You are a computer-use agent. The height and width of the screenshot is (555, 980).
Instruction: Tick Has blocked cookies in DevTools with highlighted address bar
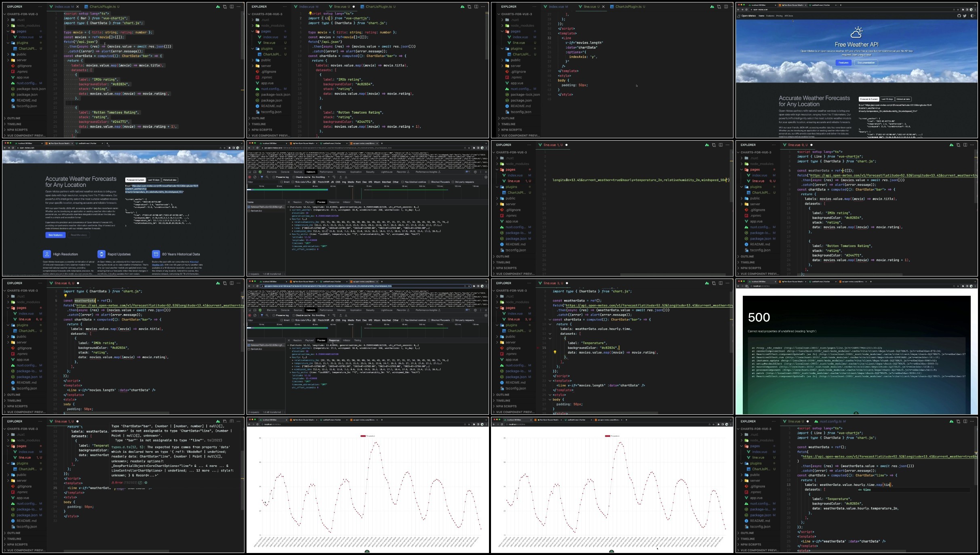[x=403, y=320]
